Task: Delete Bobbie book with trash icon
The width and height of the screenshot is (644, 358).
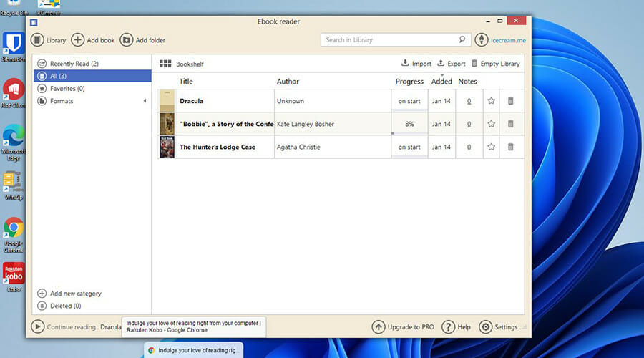Action: click(510, 124)
